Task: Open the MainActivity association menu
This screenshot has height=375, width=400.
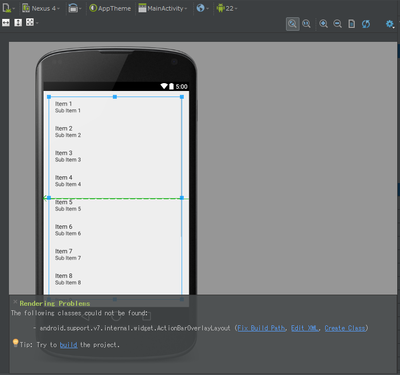Action: [x=163, y=8]
